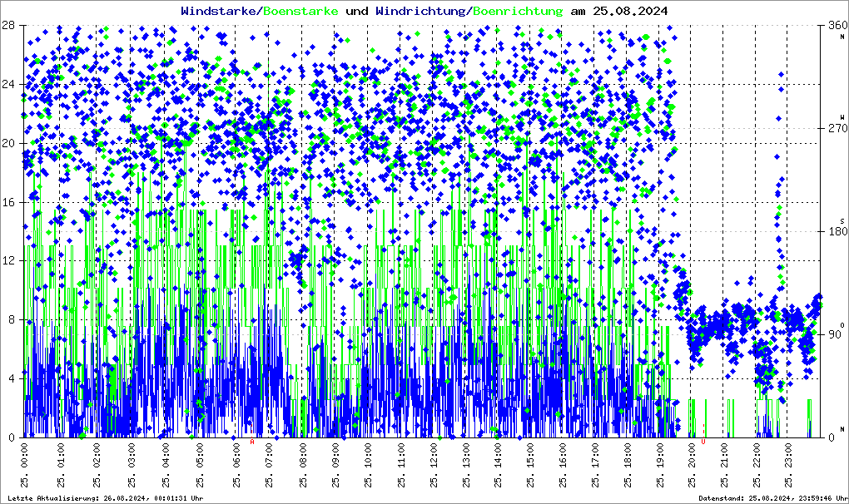This screenshot has height=504, width=849.
Task: Click the '10:00' time label on x-axis
Action: pos(368,456)
